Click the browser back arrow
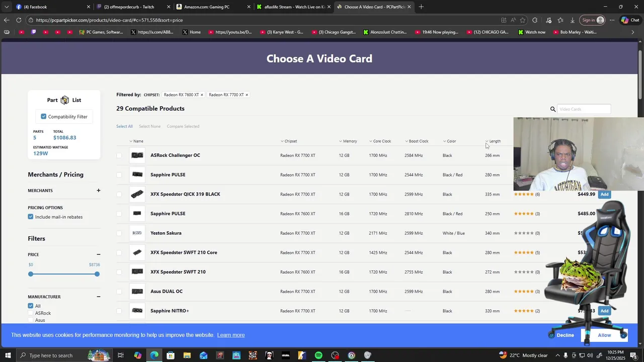This screenshot has width=644, height=362. coord(6,20)
